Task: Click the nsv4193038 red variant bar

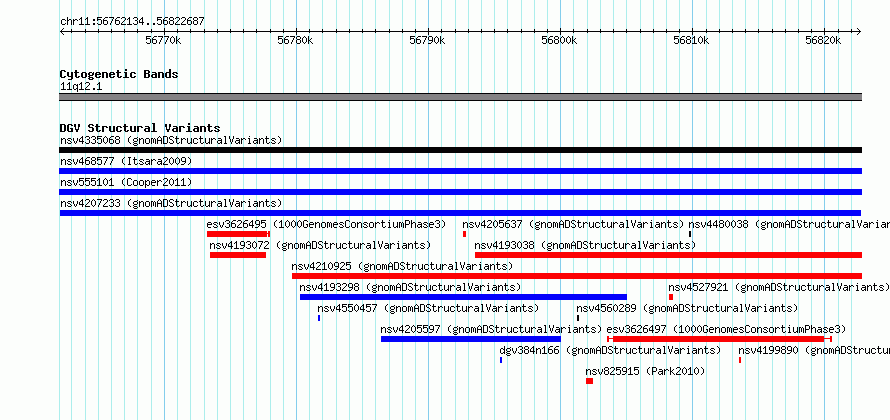Action: click(668, 255)
